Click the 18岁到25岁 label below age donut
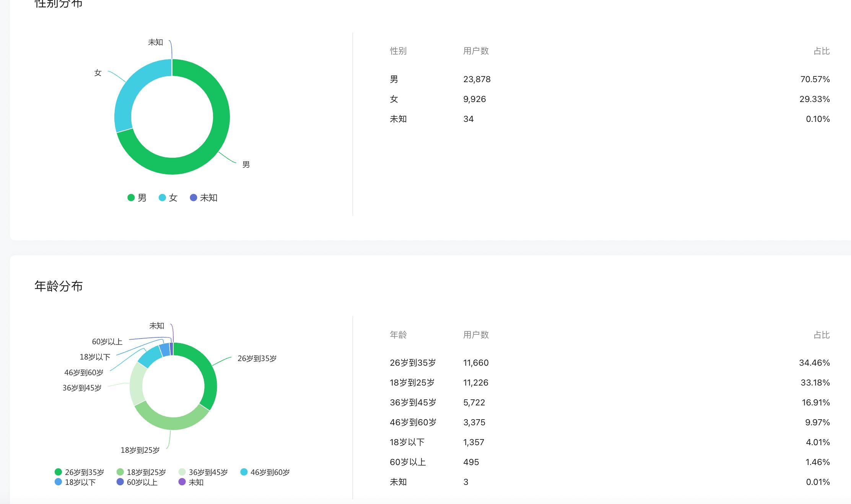The width and height of the screenshot is (851, 504). 140,450
